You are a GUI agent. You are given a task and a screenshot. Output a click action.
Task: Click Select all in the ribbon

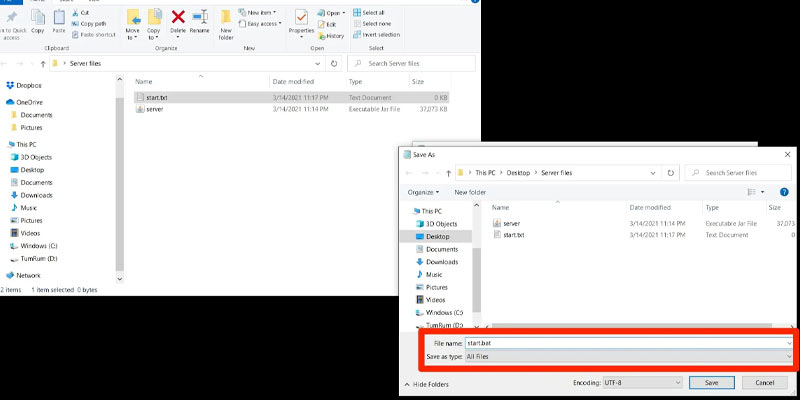pos(374,12)
